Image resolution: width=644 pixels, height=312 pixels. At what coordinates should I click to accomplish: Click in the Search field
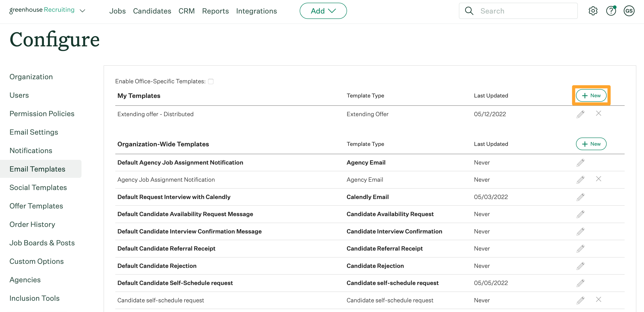pyautogui.click(x=525, y=11)
